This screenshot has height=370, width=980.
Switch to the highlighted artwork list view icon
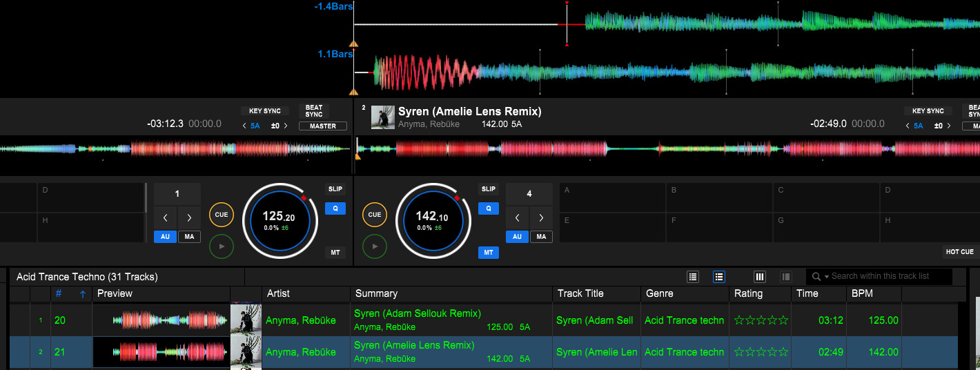pyautogui.click(x=718, y=277)
